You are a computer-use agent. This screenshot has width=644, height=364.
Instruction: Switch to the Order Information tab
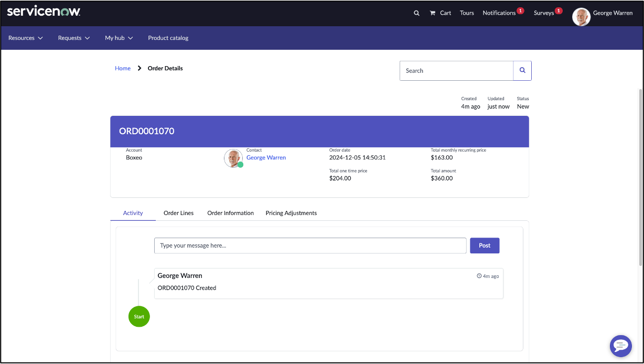(x=230, y=213)
